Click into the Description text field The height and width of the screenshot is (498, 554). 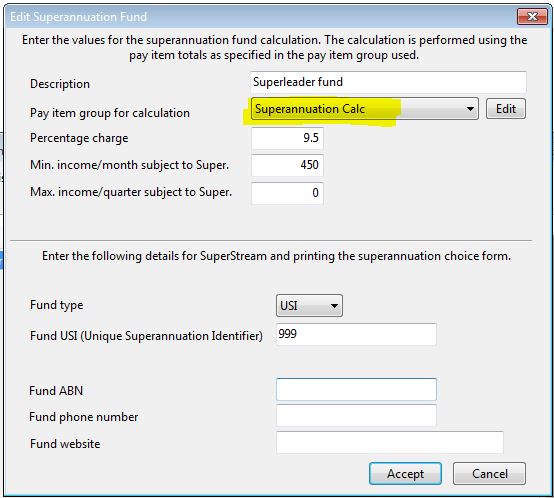pos(388,82)
